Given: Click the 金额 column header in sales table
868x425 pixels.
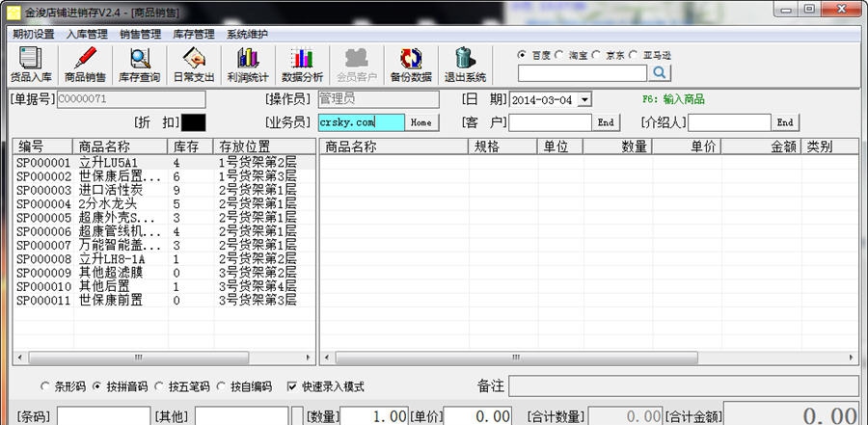Looking at the screenshot, I should point(761,146).
